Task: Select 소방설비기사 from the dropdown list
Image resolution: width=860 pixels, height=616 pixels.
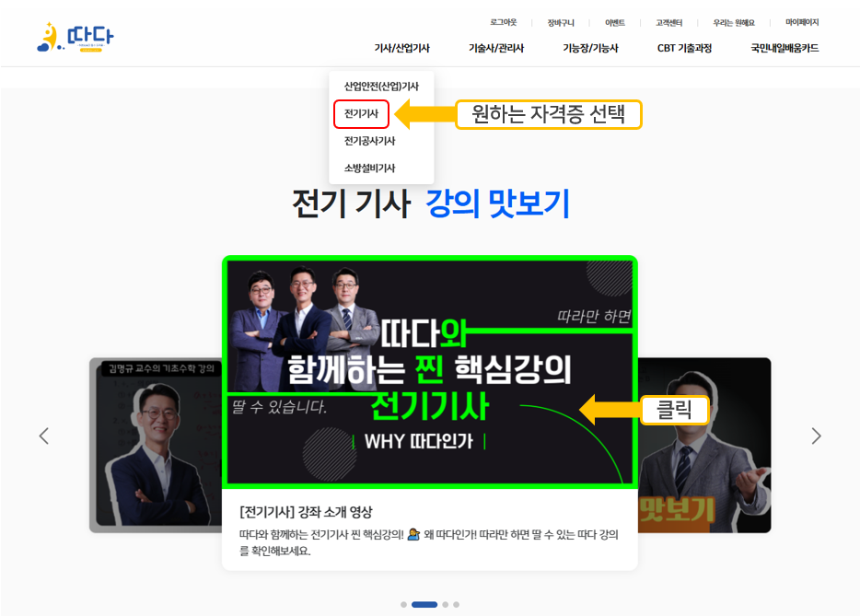Action: pos(369,168)
